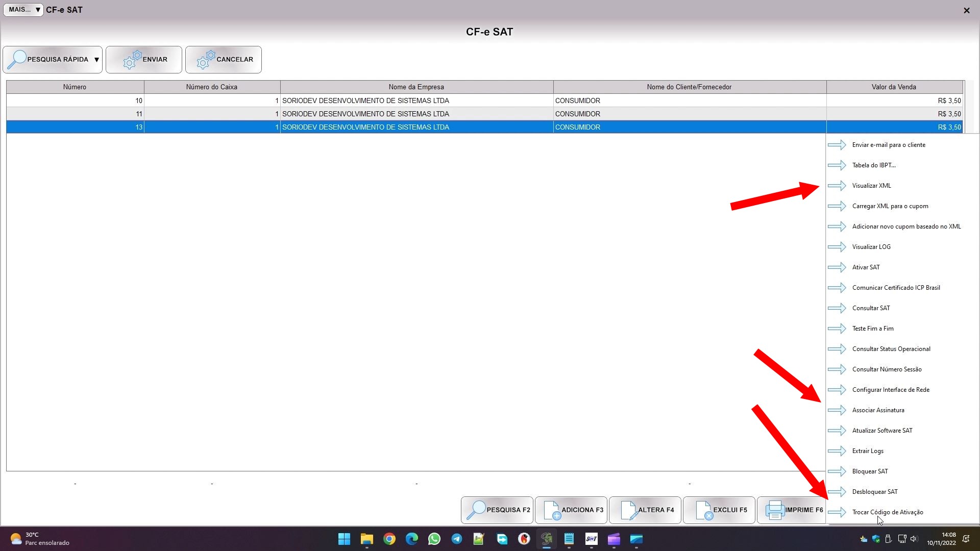Click the document-pencil icon on Altera F4

[x=628, y=510]
